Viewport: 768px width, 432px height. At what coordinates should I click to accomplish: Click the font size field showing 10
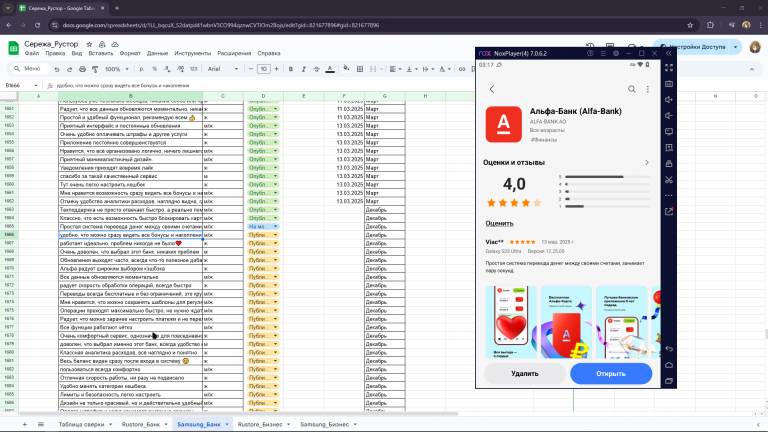(264, 69)
